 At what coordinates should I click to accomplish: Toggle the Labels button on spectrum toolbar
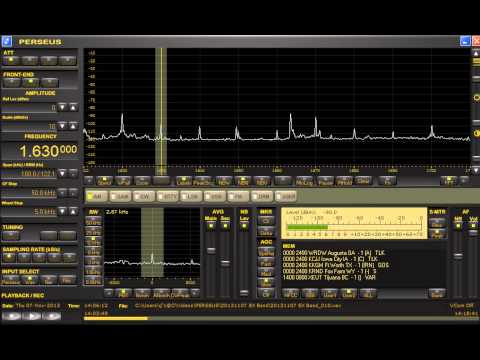[x=184, y=181]
